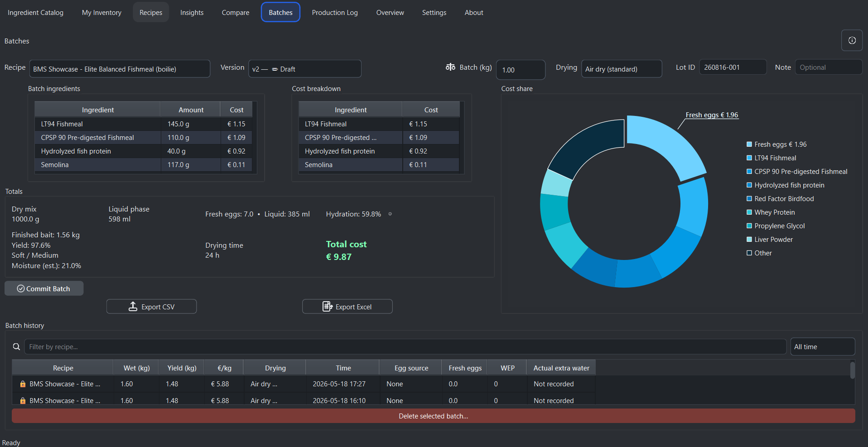
Task: Click the Fresh eggs legend color swatch
Action: click(749, 144)
